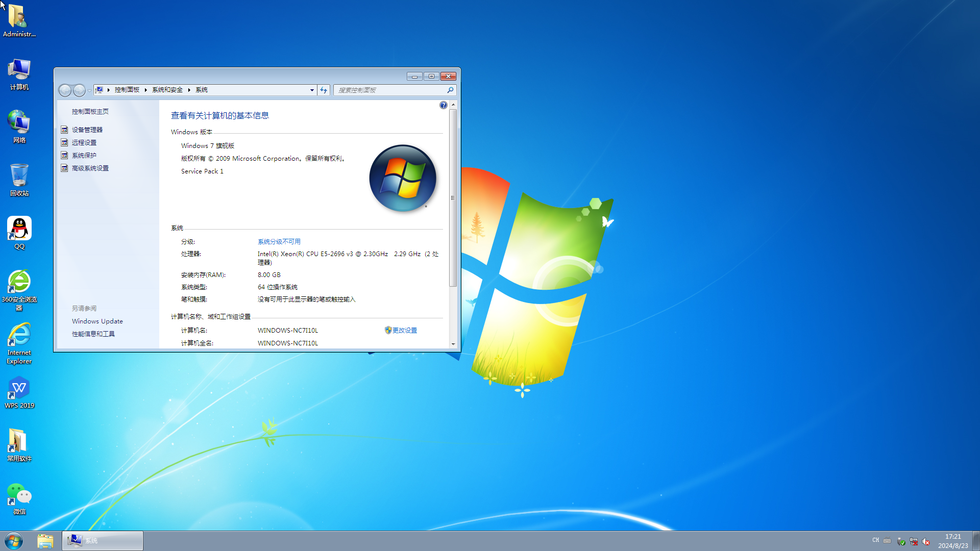
Task: Click 更改设置 link
Action: pos(405,330)
